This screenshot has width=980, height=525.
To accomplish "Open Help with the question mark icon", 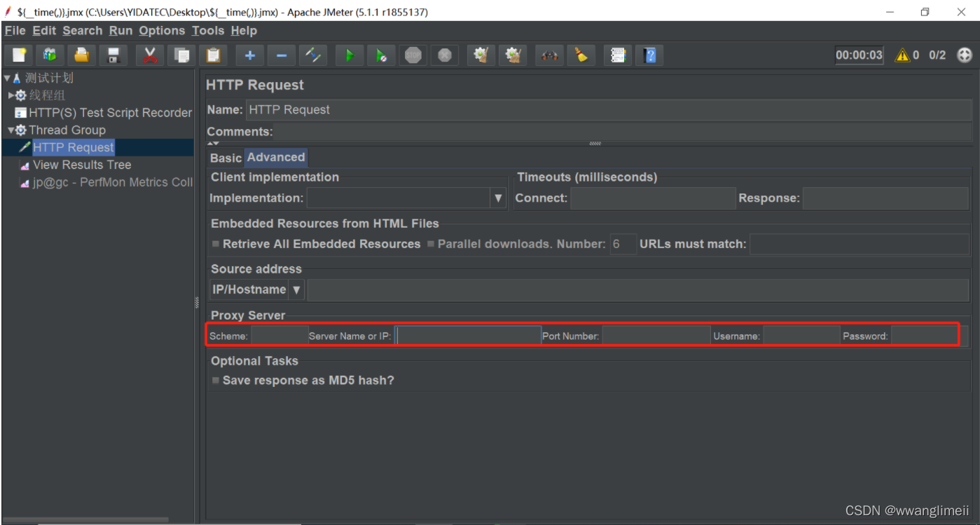I will [x=649, y=55].
